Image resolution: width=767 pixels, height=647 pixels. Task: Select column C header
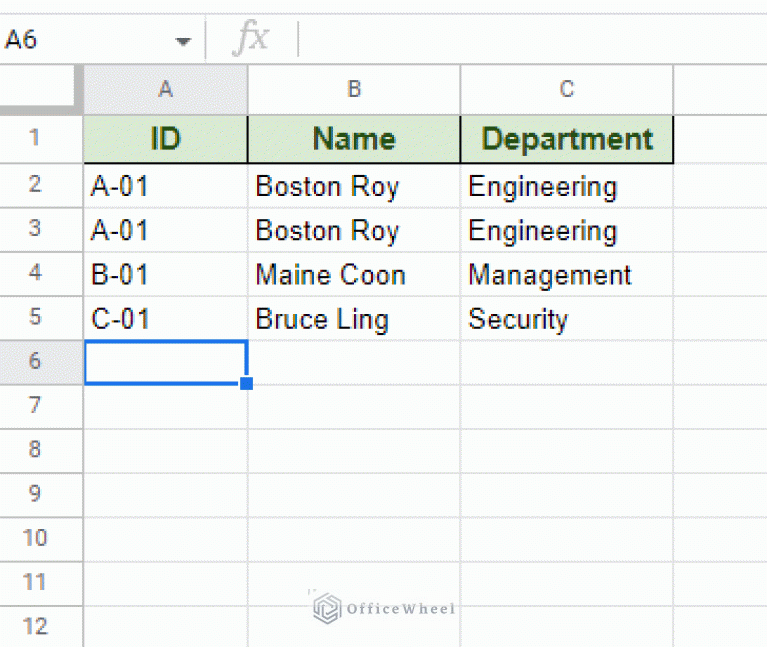pos(566,90)
